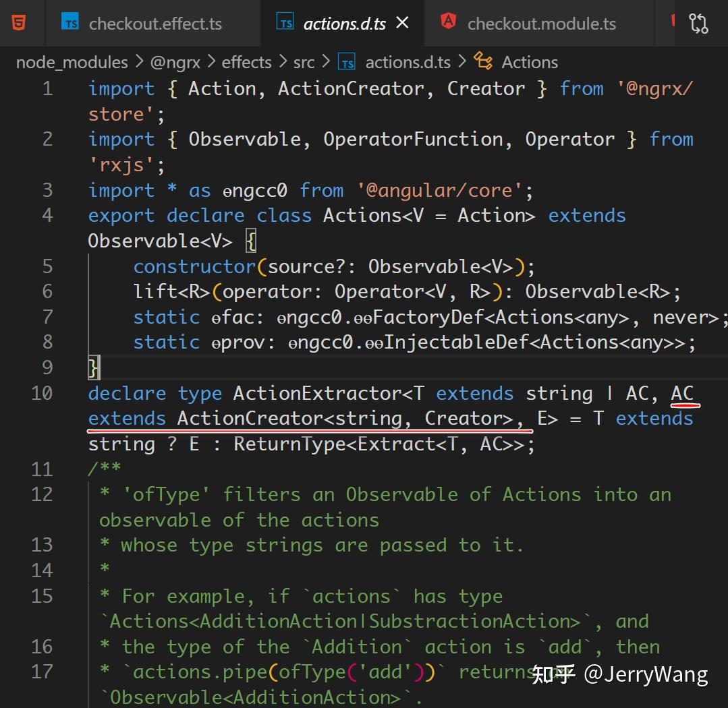Click line number 17 in the gutter
Image resolution: width=728 pixels, height=708 pixels.
43,672
